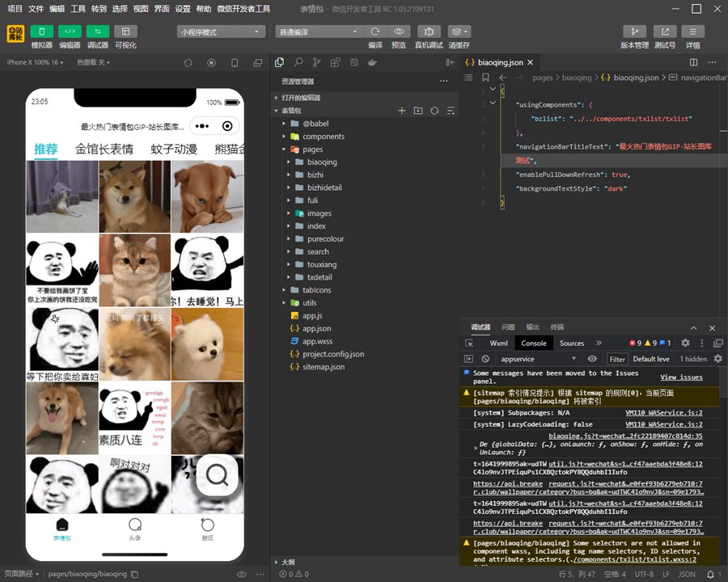This screenshot has height=582, width=728.
Task: Switch to the Sources tab
Action: coord(571,343)
